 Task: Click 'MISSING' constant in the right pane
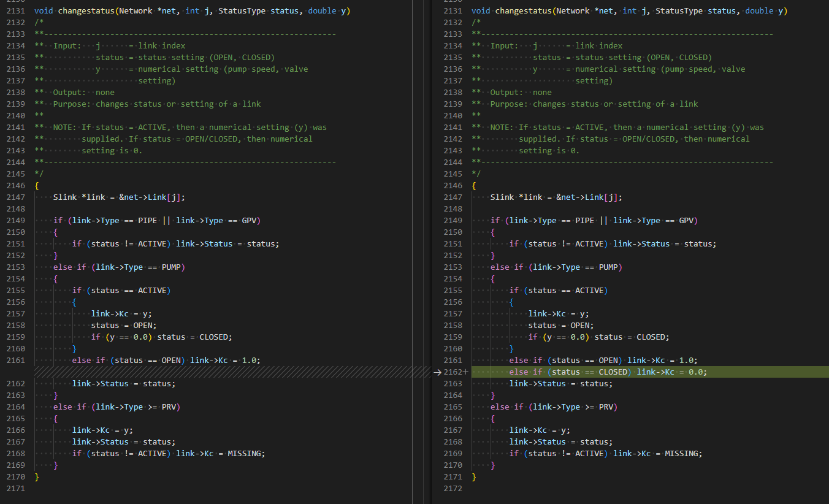click(x=683, y=454)
